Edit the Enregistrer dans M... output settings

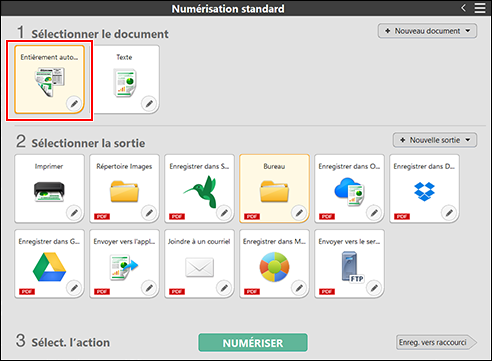pos(299,287)
